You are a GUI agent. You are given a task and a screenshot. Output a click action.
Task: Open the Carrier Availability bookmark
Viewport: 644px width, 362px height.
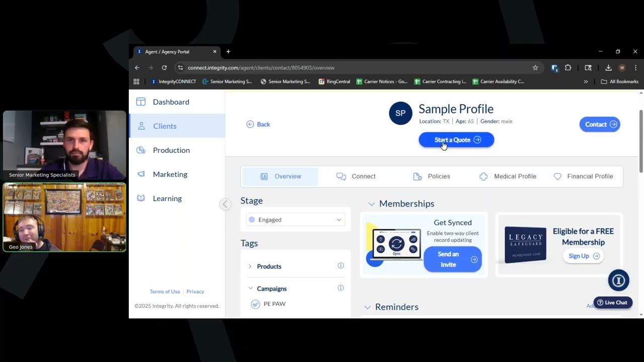coord(498,81)
